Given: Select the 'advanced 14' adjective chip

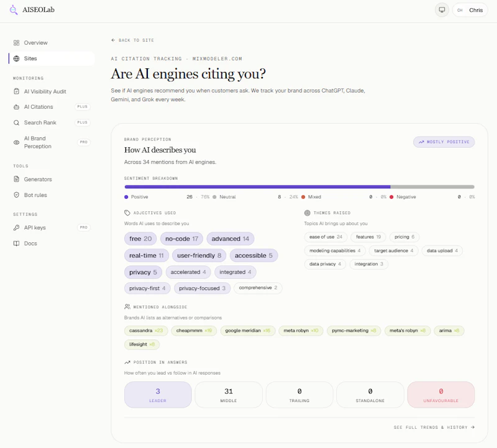Looking at the screenshot, I should click(230, 239).
